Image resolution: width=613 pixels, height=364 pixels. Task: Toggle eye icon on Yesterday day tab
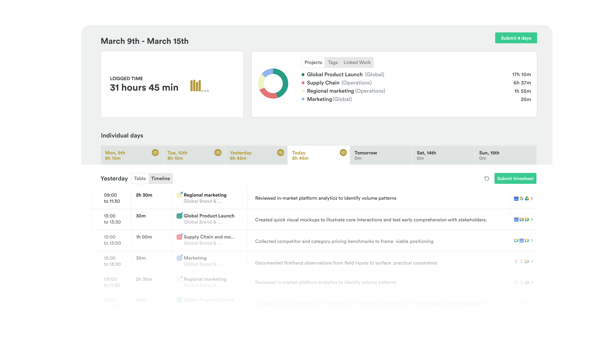click(280, 153)
